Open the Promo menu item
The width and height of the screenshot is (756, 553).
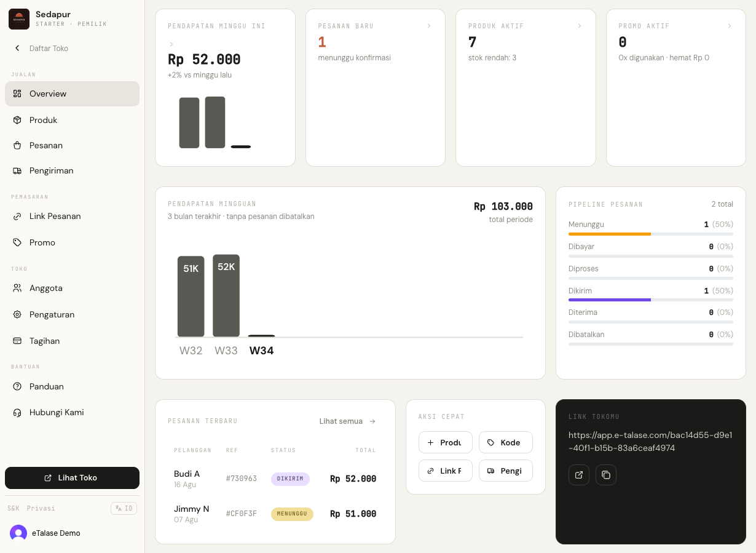click(72, 242)
